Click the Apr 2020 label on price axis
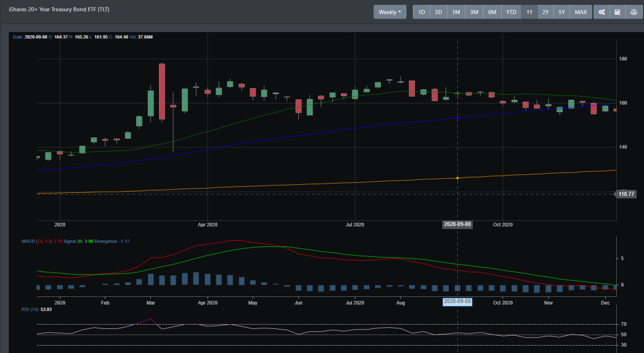This screenshot has width=644, height=353. [x=208, y=224]
